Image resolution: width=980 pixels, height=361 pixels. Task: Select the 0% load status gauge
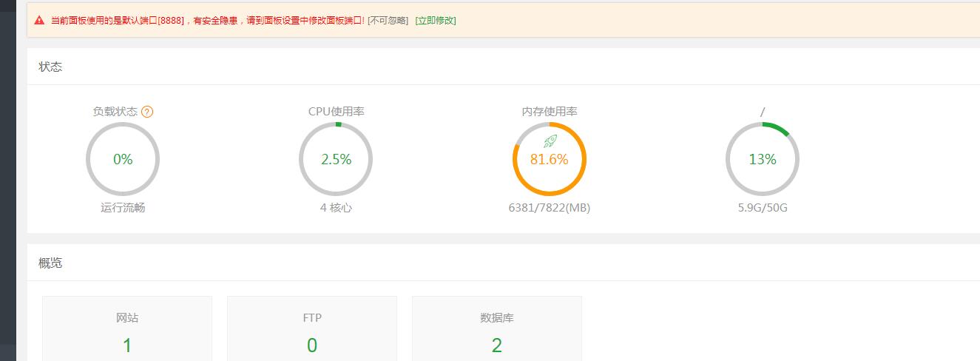point(123,159)
